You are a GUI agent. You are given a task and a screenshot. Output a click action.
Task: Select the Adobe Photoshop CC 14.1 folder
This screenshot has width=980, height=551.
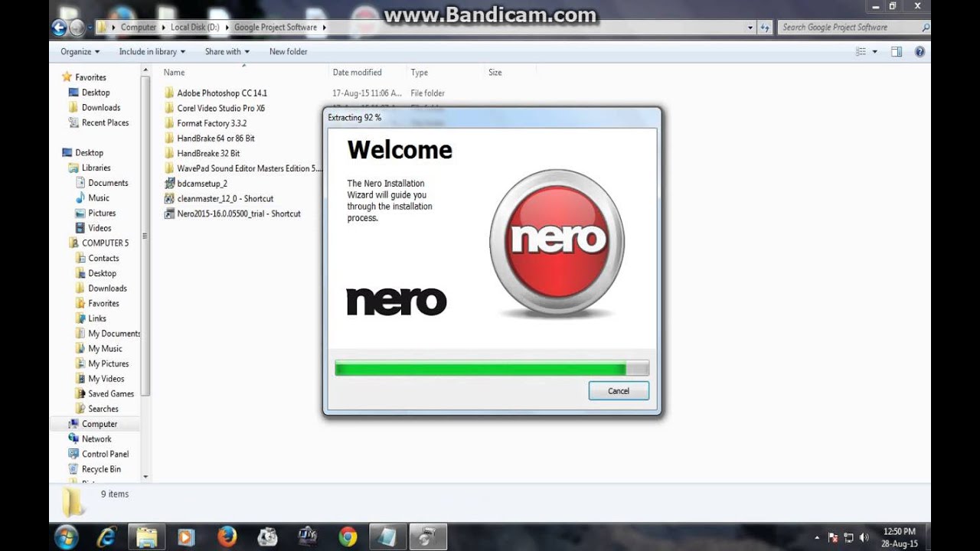[222, 93]
